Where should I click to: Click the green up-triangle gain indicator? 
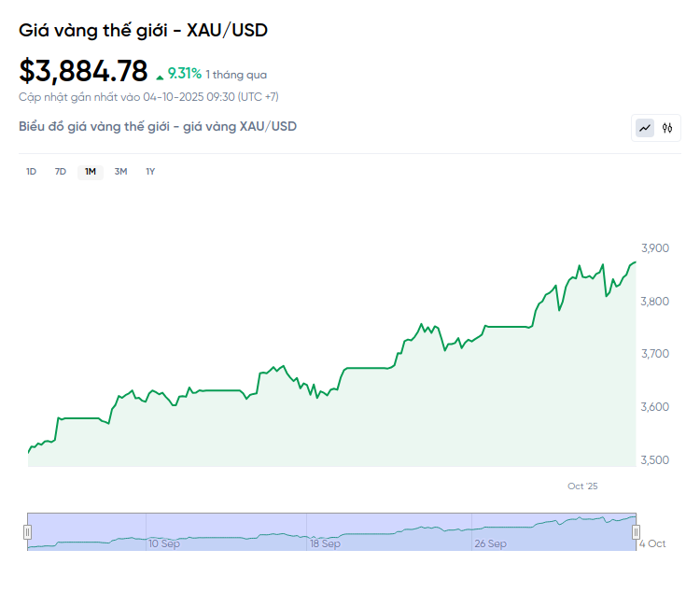(160, 76)
